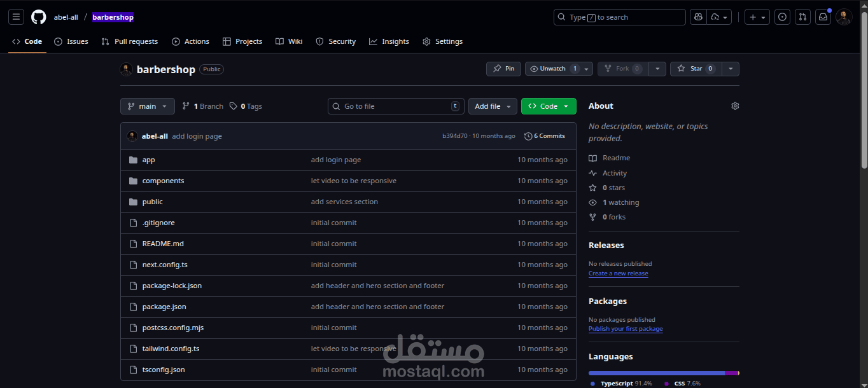Click the CSS purple segment of languages bar
Image resolution: width=868 pixels, height=388 pixels.
[732, 373]
